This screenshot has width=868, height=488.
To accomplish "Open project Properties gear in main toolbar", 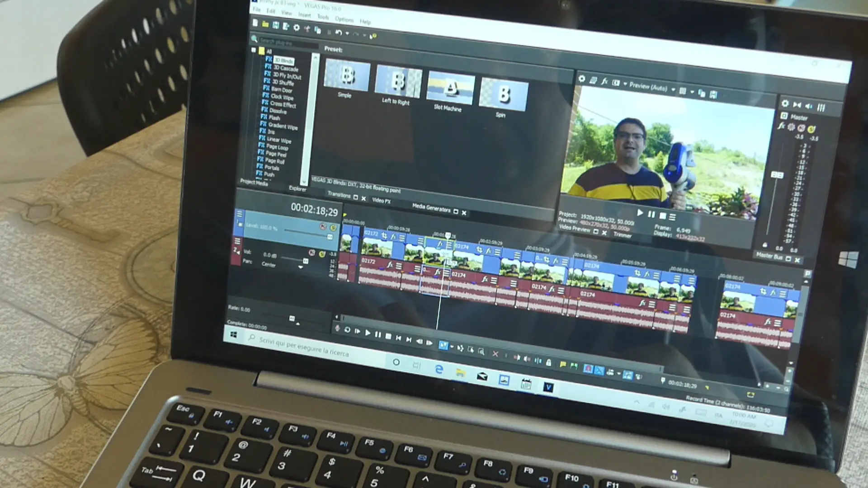I will (297, 28).
